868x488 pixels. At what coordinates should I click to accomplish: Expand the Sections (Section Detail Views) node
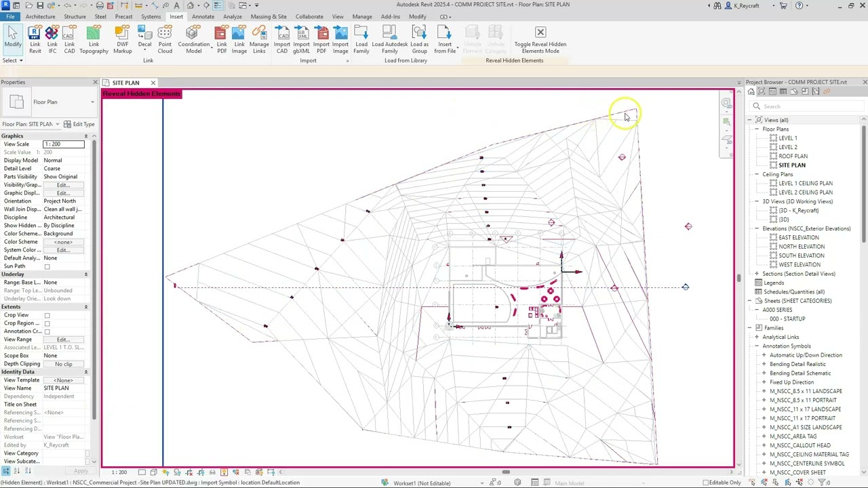757,274
